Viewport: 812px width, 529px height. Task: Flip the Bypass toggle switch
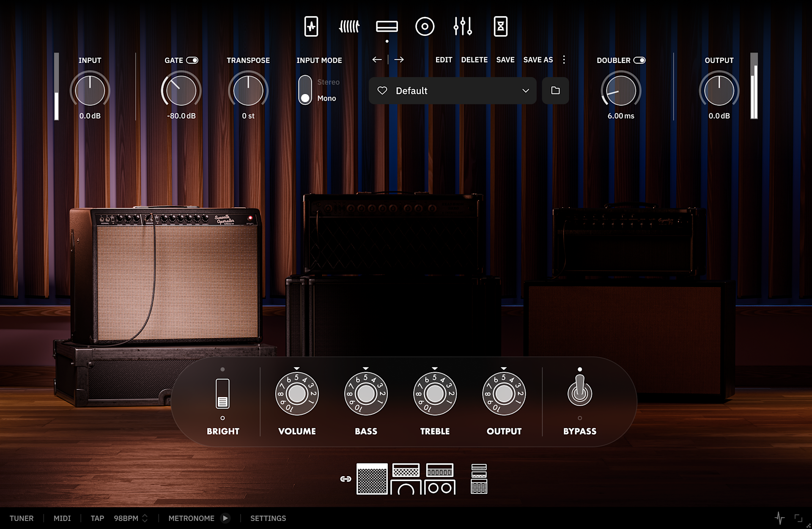coord(579,391)
